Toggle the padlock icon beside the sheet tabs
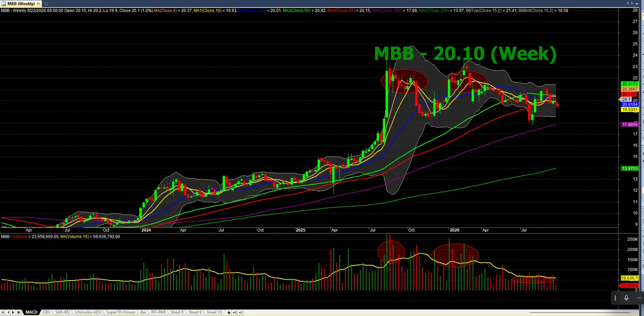The image size is (644, 316). tap(229, 312)
